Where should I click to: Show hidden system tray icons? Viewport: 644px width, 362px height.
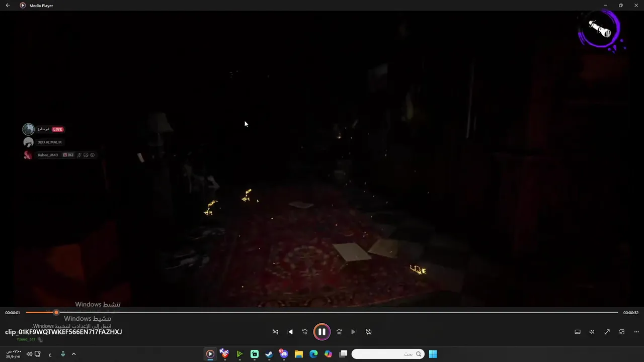(73, 354)
